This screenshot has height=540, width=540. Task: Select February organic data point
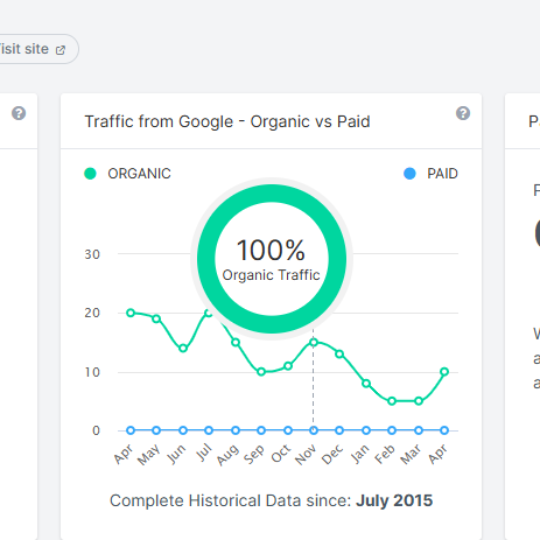[392, 401]
